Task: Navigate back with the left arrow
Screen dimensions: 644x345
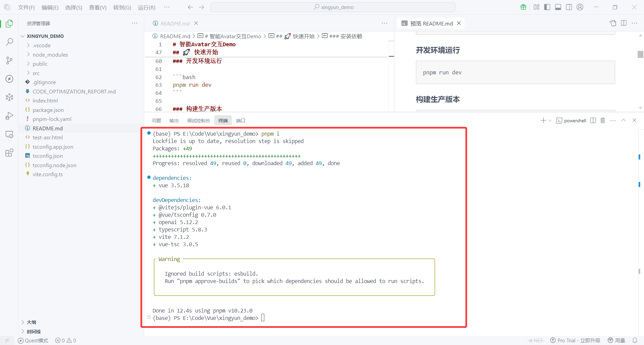Action: click(191, 7)
